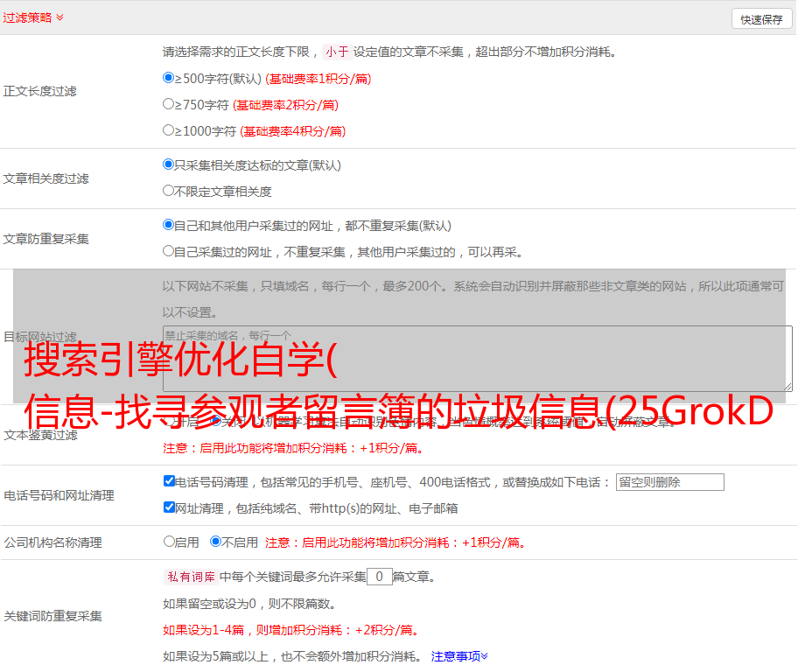Select 自己和其他用户采集过的网址 no-repeat option
The width and height of the screenshot is (798, 672).
(169, 225)
